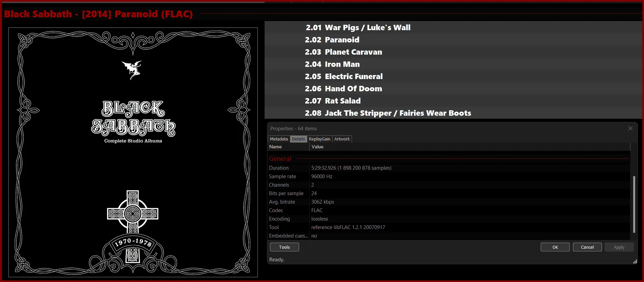Switch to the Metadata tab
Screen dimensions: 644x282
279,139
